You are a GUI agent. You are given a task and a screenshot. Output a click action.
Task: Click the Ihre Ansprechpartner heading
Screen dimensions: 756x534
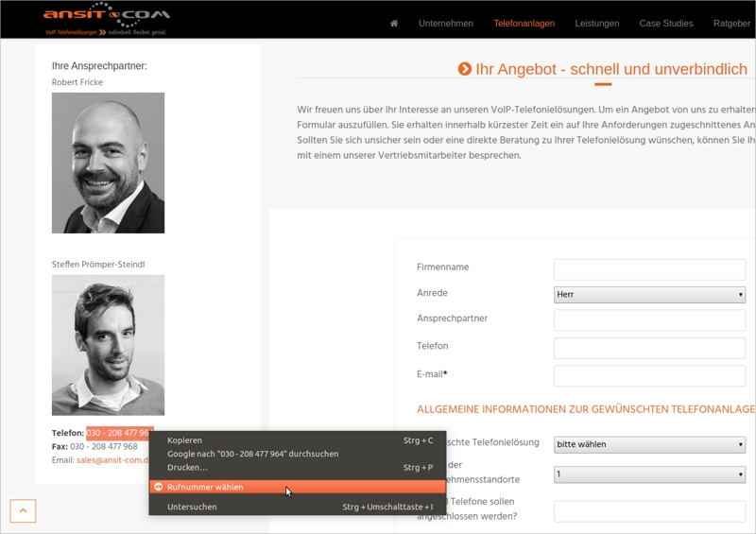click(99, 66)
